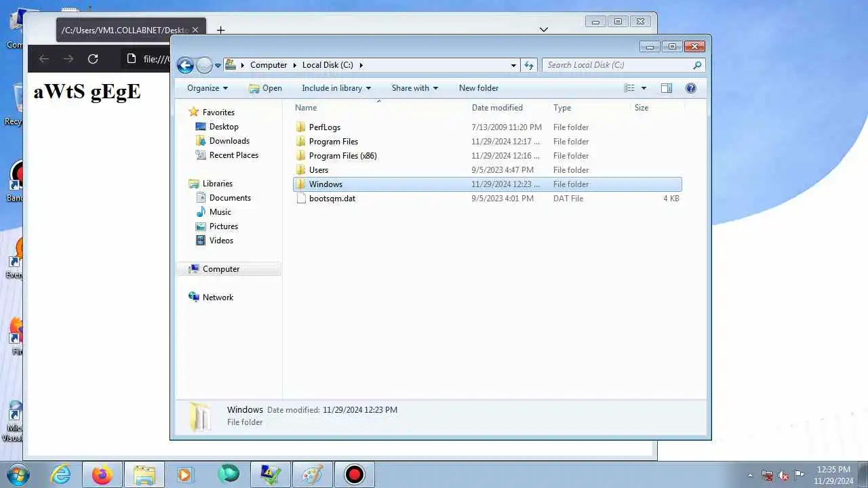Open recent locations dropdown beside the Forward button
The image size is (868, 488).
[x=218, y=66]
